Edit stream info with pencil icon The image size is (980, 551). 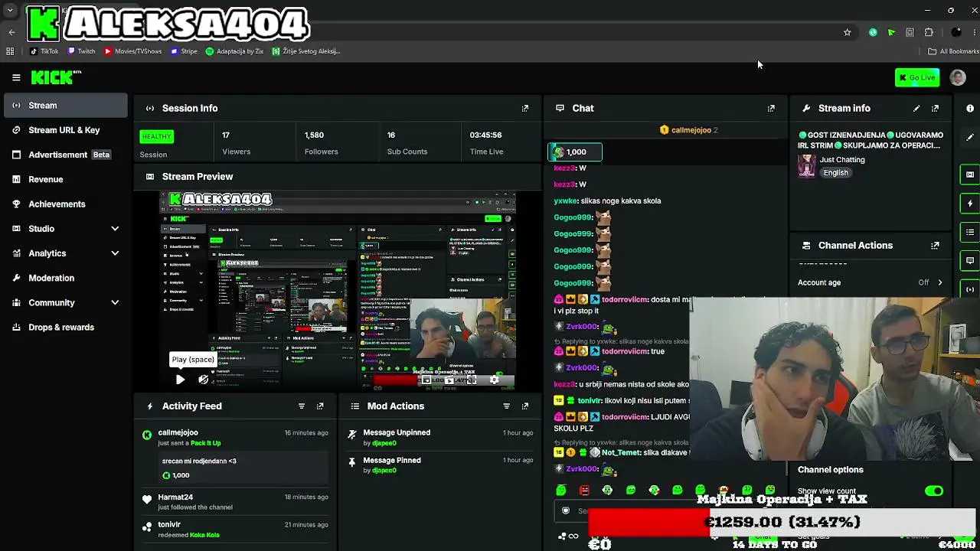click(916, 109)
